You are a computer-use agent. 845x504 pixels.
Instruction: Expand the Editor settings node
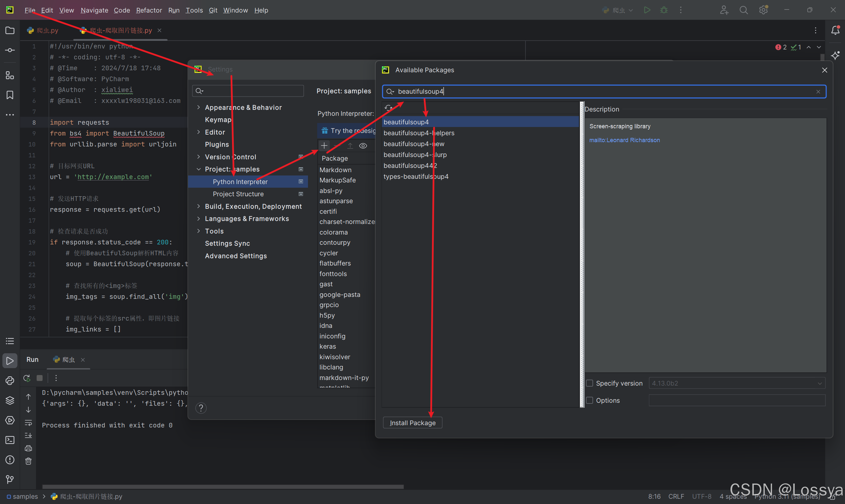pos(198,132)
